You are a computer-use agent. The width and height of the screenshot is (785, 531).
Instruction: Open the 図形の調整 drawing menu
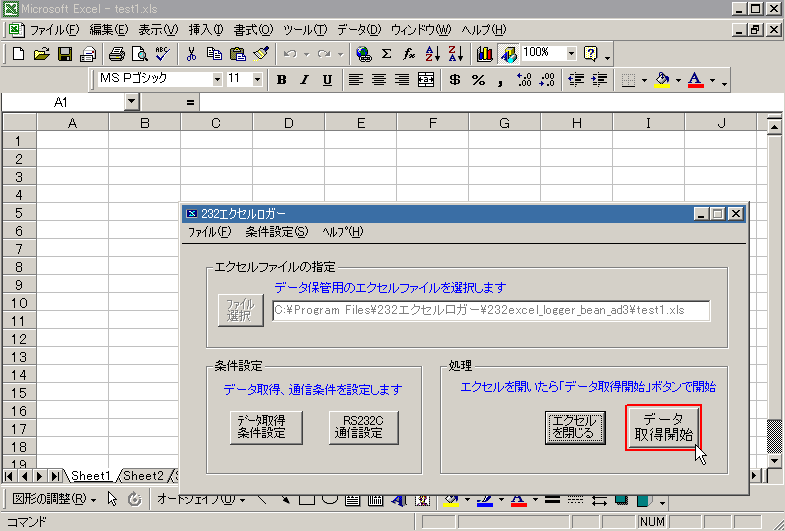[54, 499]
